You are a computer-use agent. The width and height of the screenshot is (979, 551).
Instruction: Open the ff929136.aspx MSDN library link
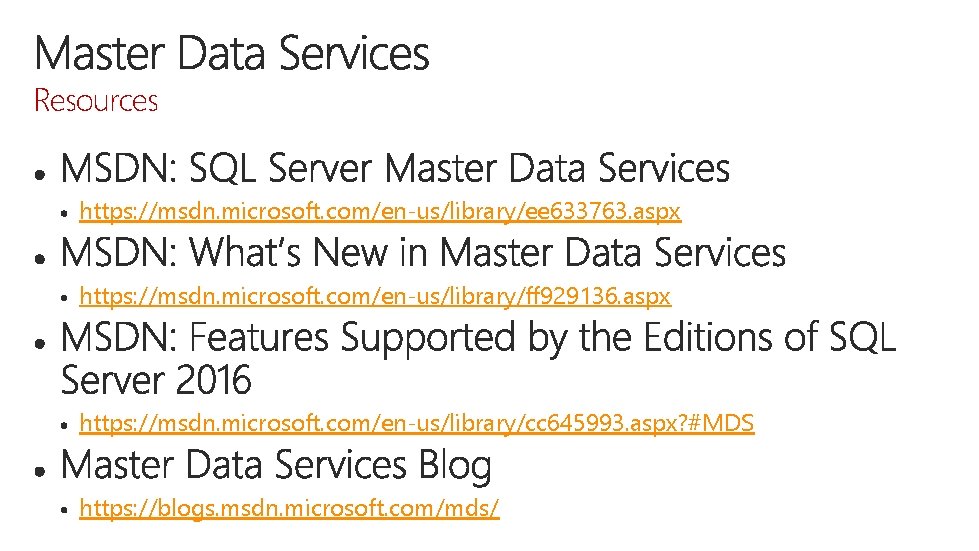[375, 296]
